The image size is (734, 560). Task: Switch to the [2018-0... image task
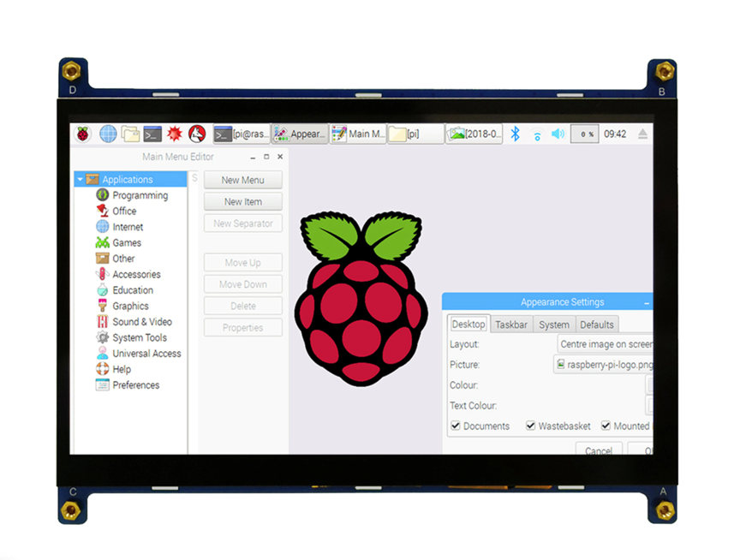coord(474,134)
